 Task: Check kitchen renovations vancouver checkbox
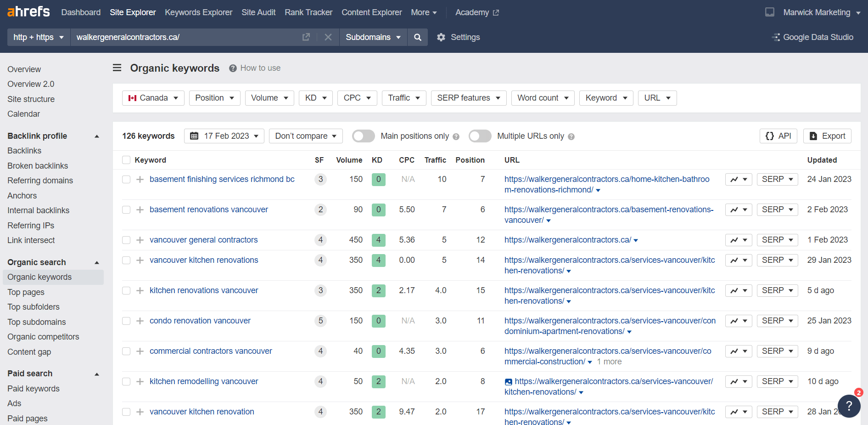pyautogui.click(x=126, y=290)
